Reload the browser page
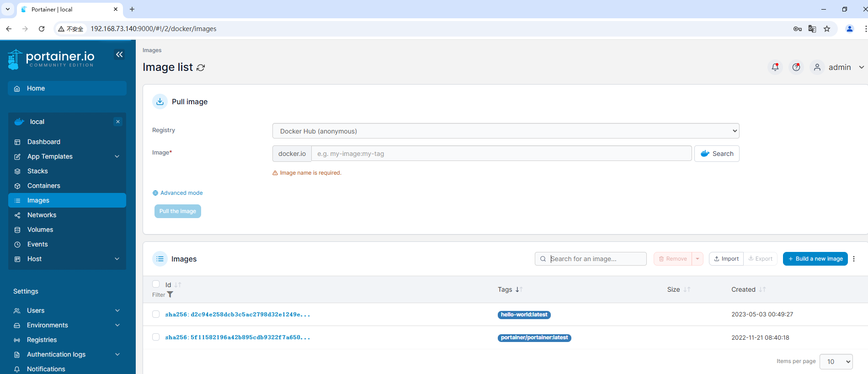This screenshot has height=374, width=868. click(42, 29)
